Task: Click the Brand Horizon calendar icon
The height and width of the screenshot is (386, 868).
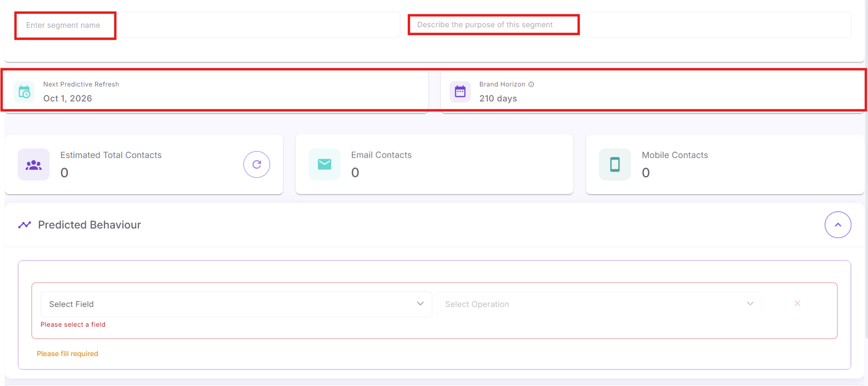Action: 460,92
